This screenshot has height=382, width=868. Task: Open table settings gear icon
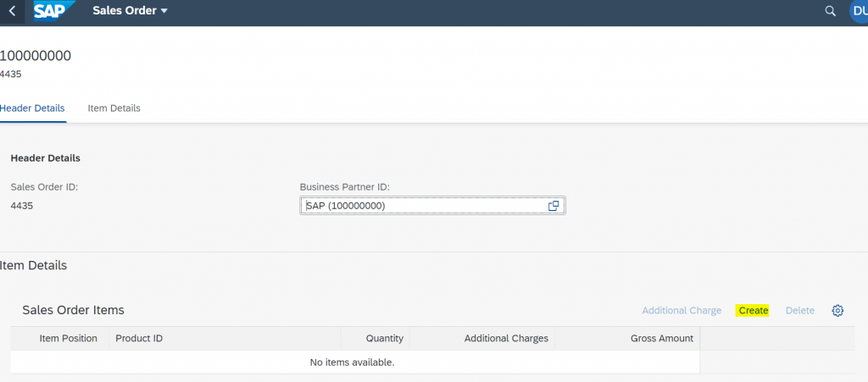(837, 311)
